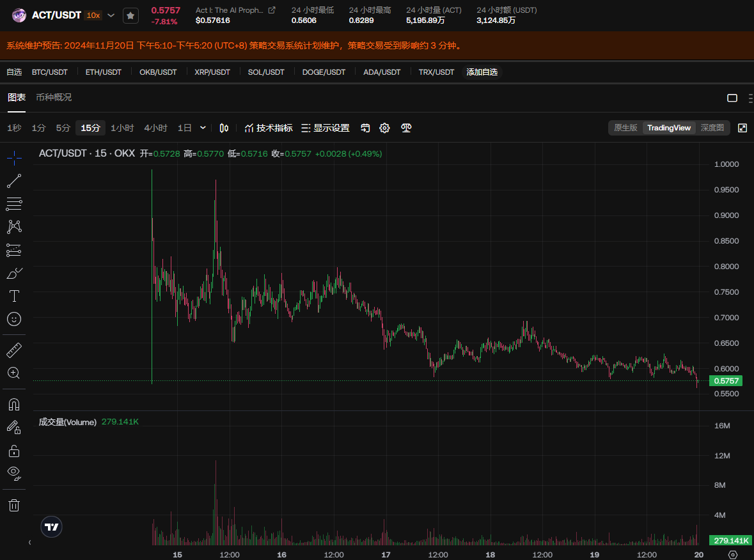Click the fullscreen chart expand icon
Viewport: 754px width, 560px height.
[742, 128]
